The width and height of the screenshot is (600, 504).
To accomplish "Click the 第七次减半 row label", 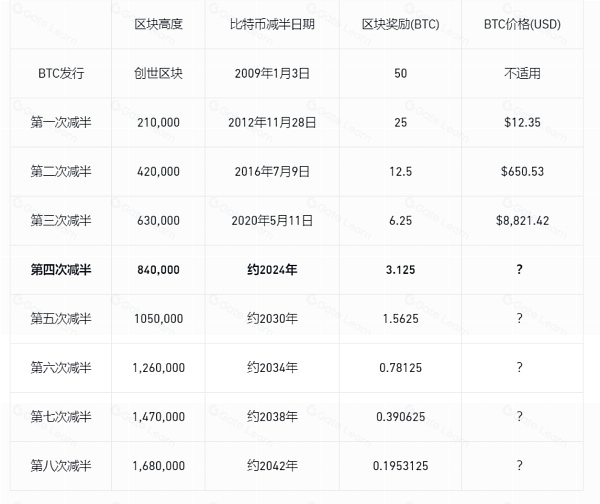I will click(61, 416).
